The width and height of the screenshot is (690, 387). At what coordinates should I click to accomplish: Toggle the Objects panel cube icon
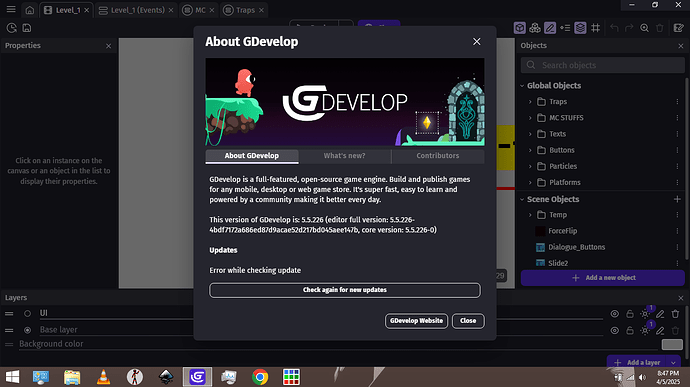(x=520, y=28)
